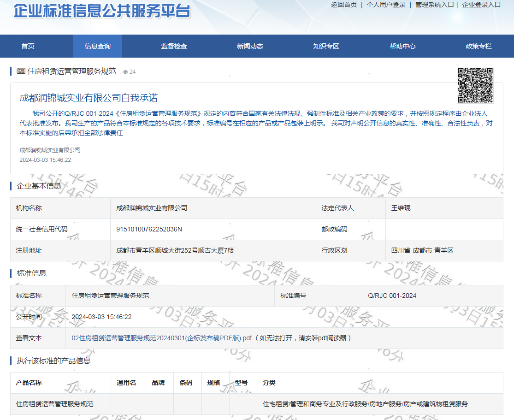514x420 pixels.
Task: Click the 住宅租赁 product classification cell
Action: pos(365,404)
